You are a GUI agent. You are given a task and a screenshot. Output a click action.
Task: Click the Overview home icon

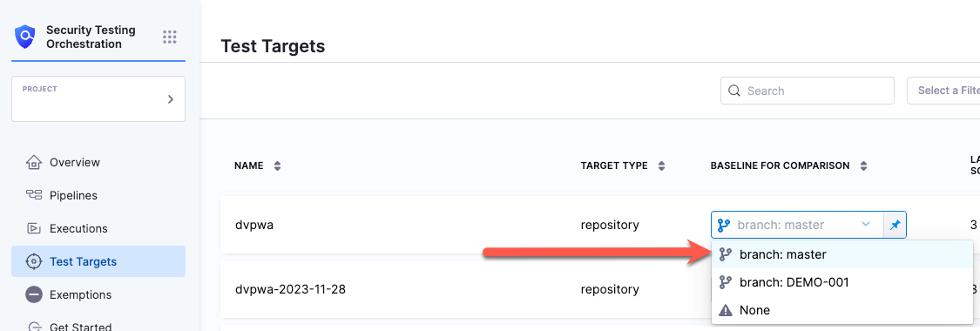tap(34, 162)
